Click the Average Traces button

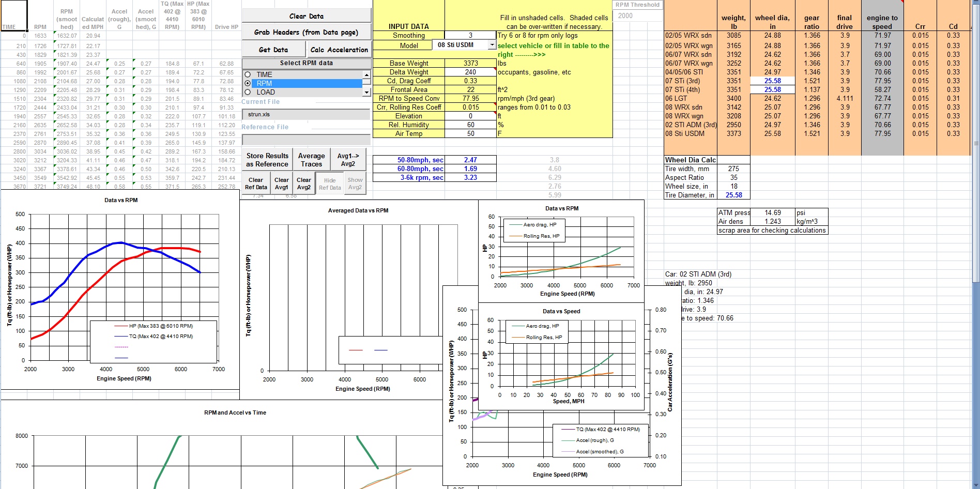click(x=311, y=159)
